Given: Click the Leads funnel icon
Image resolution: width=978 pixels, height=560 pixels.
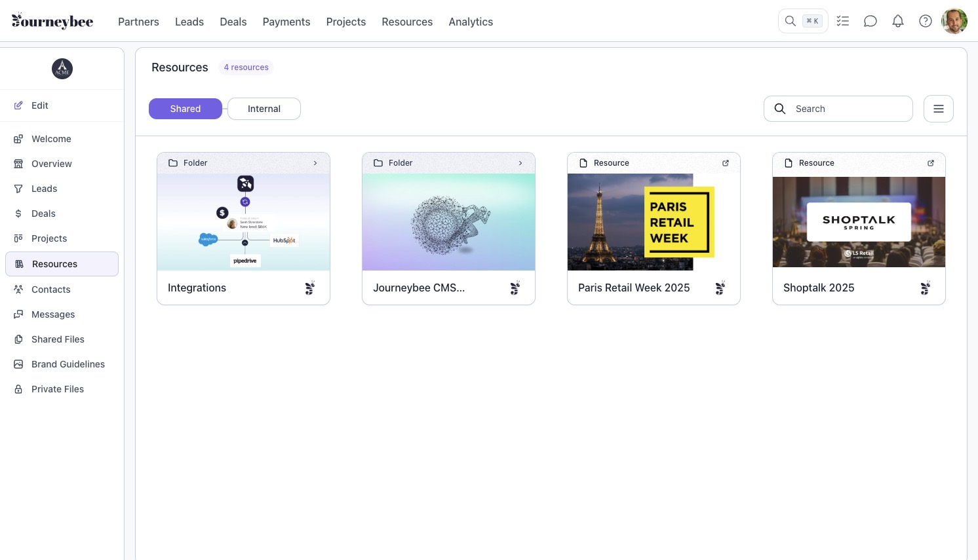Looking at the screenshot, I should [18, 189].
